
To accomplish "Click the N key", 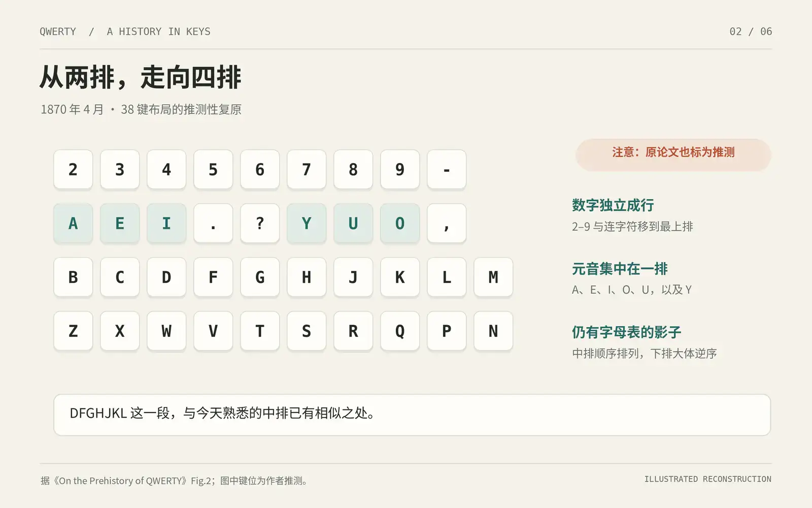I will click(x=493, y=331).
